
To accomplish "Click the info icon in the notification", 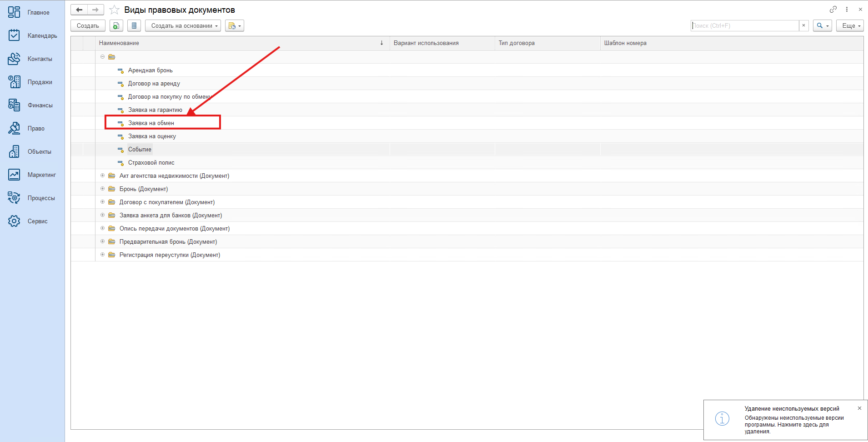I will [722, 418].
